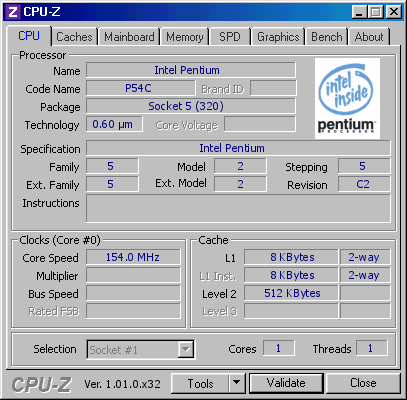Click the CPU-Z icon in title bar
Viewport: 407px width, 400px height.
[13, 12]
